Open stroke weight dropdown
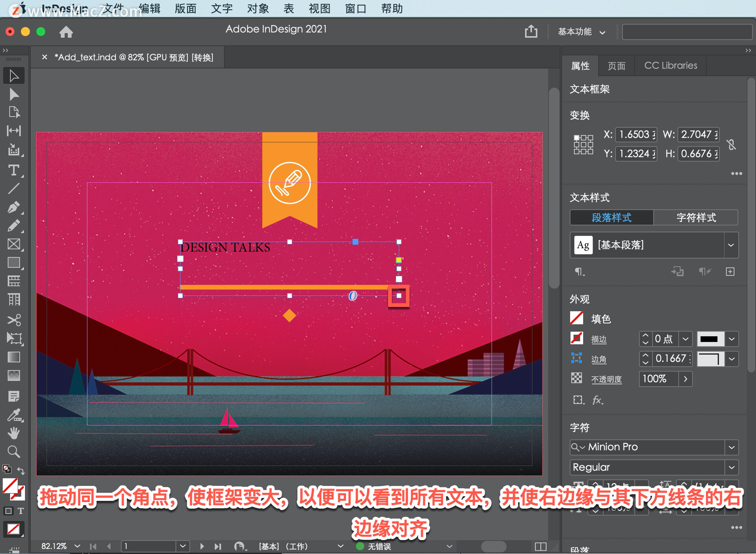The width and height of the screenshot is (756, 554). 686,339
